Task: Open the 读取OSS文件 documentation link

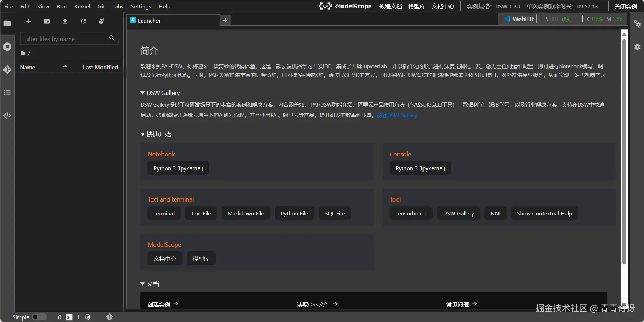Action: coord(317,304)
